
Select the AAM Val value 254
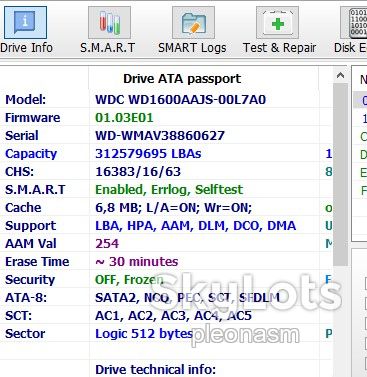point(107,244)
